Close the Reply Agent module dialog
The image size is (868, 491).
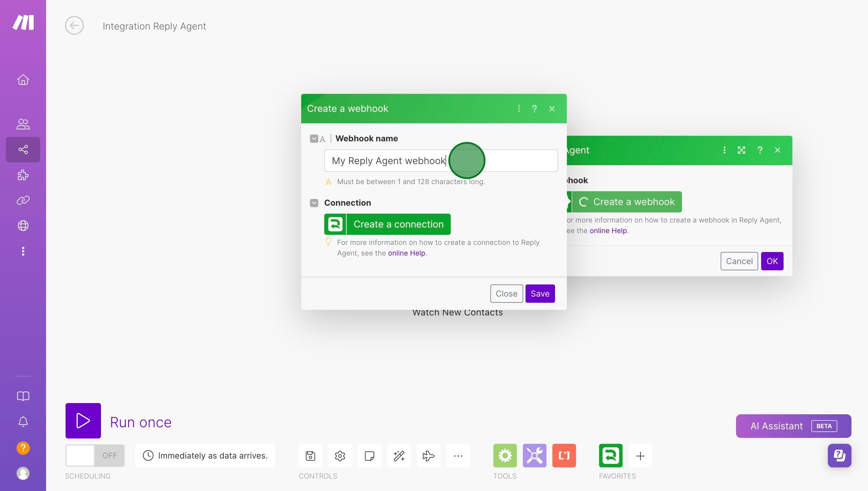point(778,150)
